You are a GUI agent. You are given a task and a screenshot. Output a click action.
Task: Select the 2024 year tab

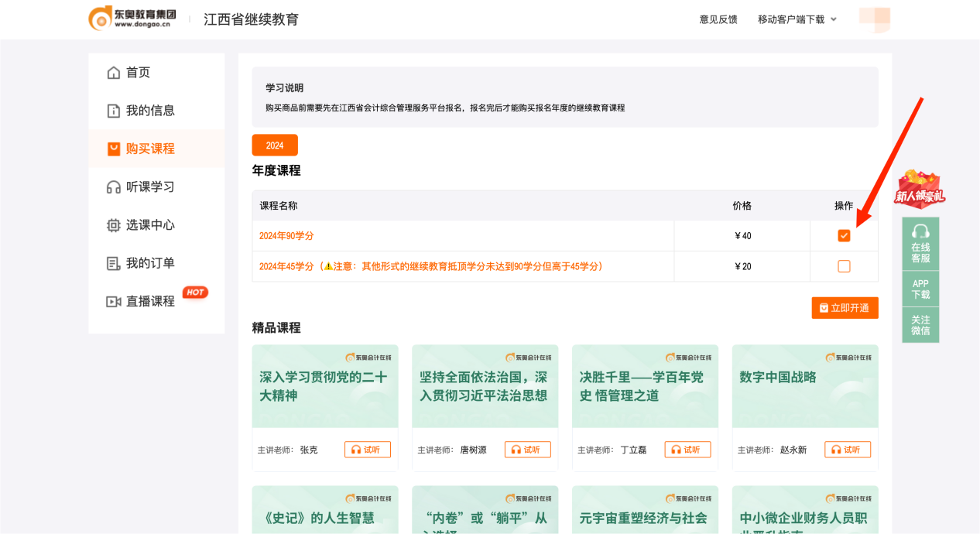275,145
